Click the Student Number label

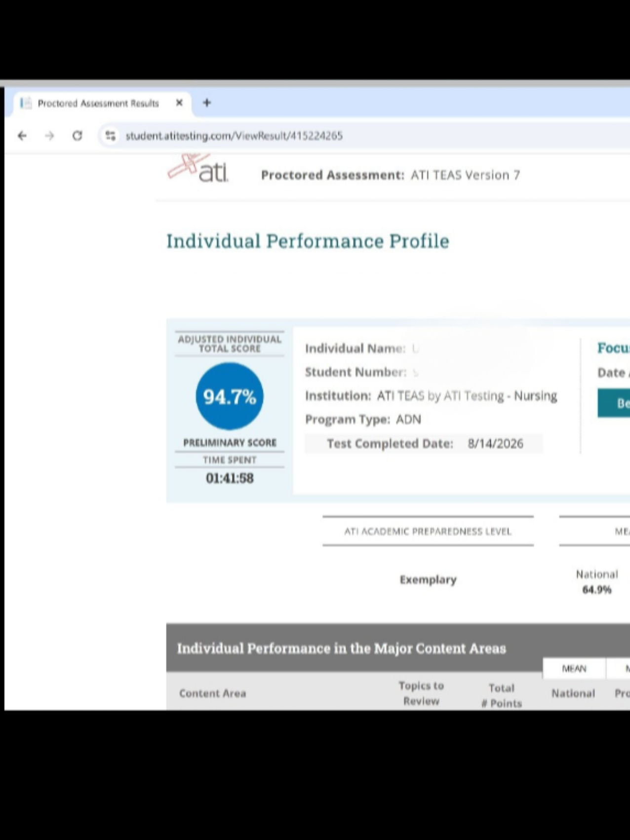pos(355,372)
